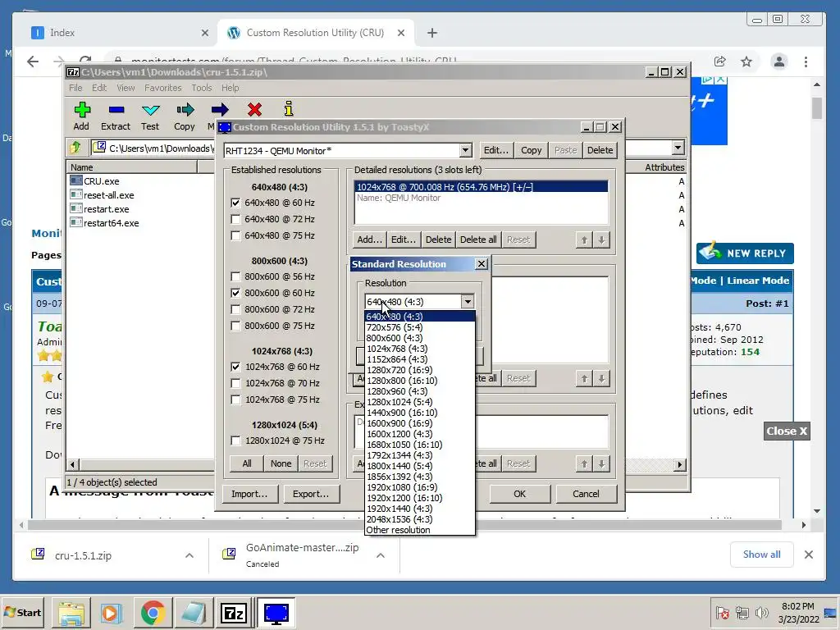Select CRU.exe in the 7-Zip file list

95,181
